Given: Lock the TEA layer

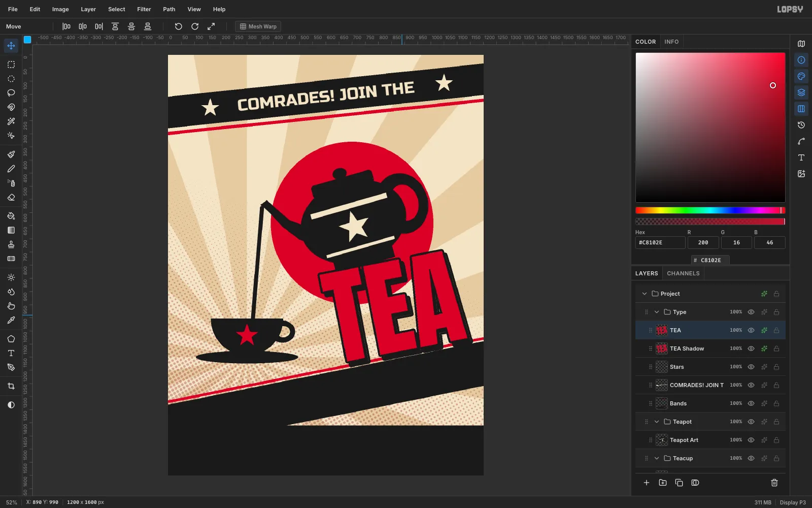Looking at the screenshot, I should pos(776,330).
